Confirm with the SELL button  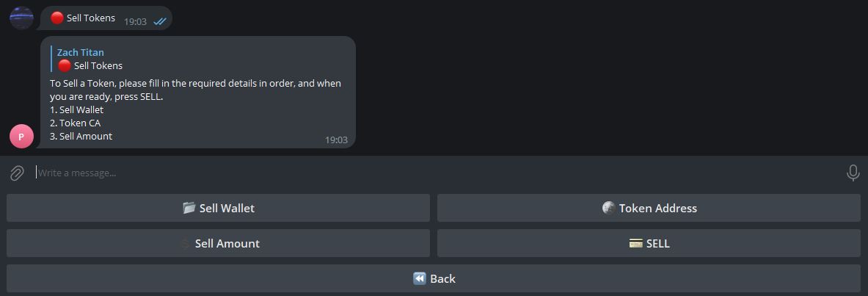coord(649,243)
